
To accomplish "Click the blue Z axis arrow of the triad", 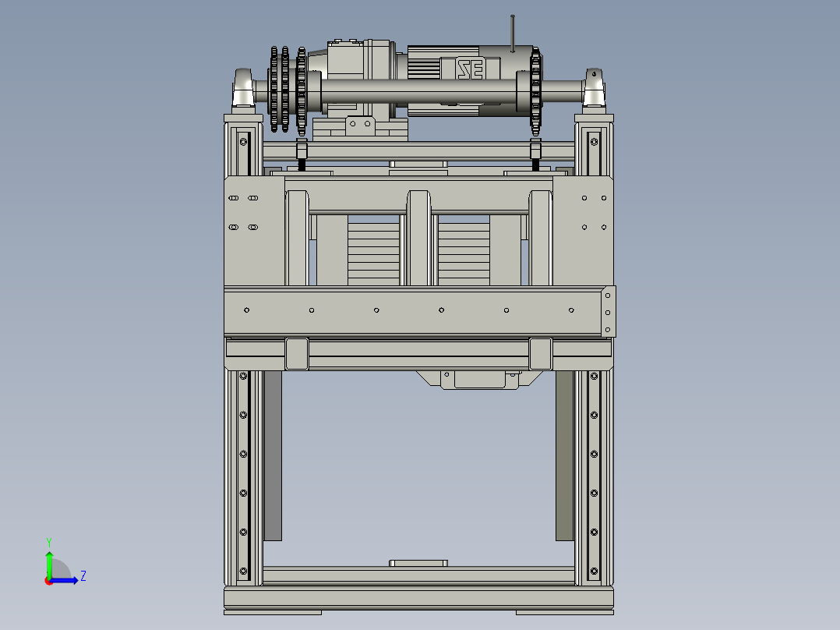I will point(65,580).
